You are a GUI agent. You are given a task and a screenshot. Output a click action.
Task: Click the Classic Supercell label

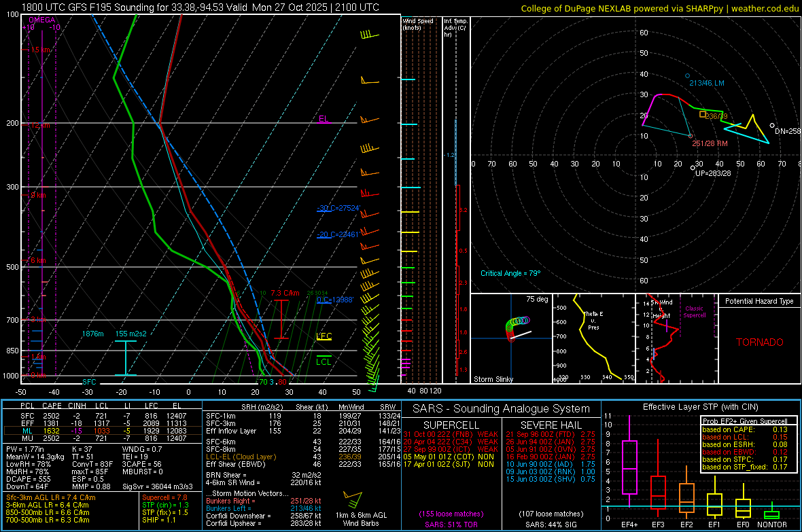pyautogui.click(x=694, y=312)
